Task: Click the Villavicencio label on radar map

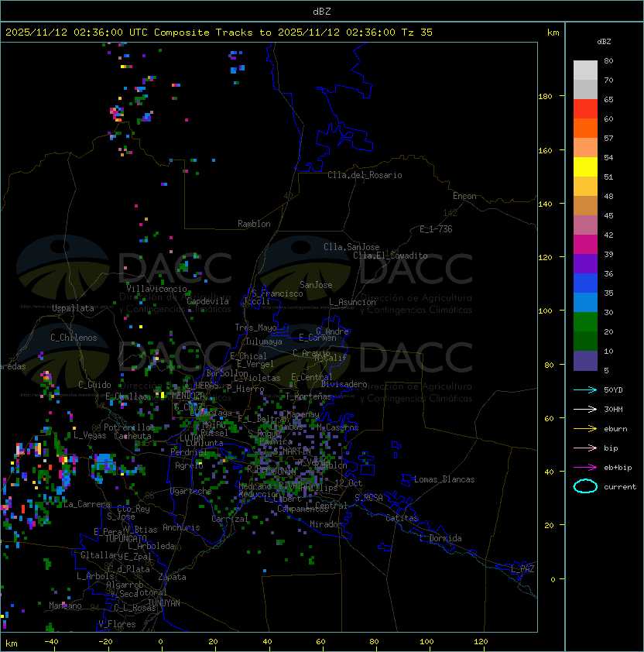Action: click(156, 289)
